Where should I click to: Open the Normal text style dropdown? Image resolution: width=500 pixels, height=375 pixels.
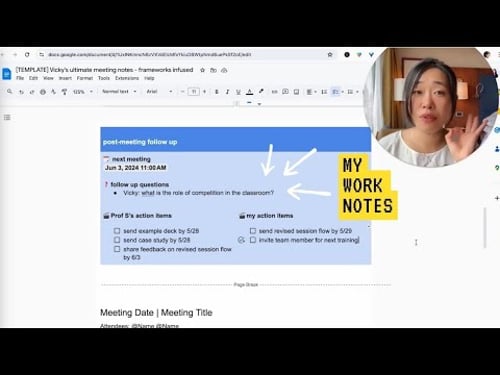[x=119, y=91]
